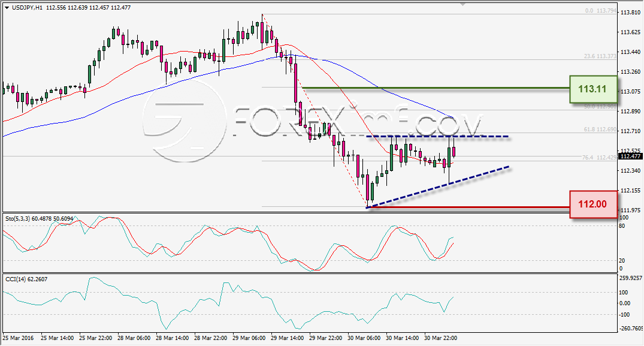Click the stochastic scale value 20
The height and width of the screenshot is (346, 644).
tap(622, 260)
